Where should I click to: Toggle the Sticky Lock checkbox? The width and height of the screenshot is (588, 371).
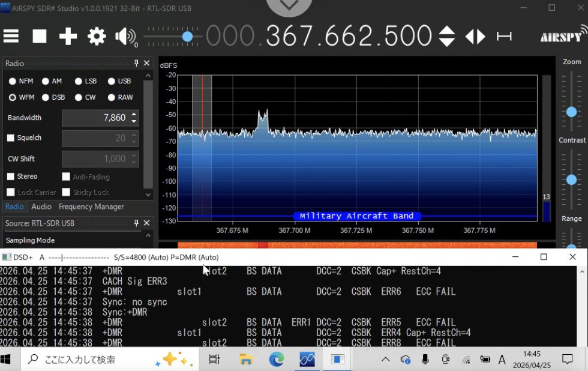point(66,192)
